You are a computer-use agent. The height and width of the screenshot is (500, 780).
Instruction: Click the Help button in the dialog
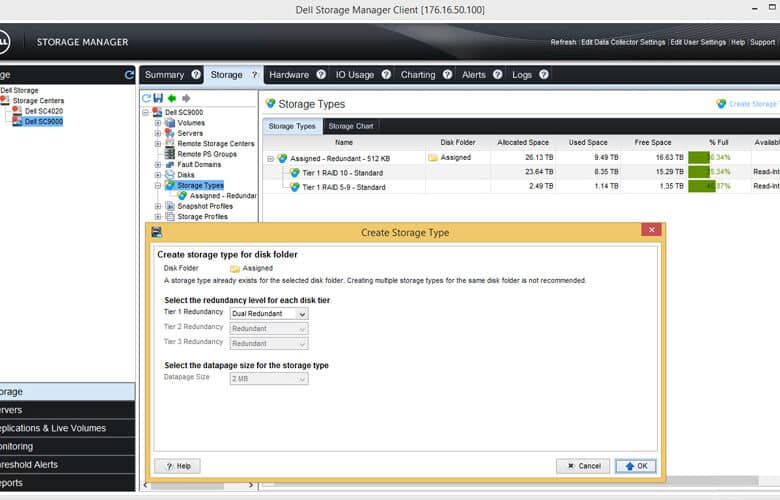click(178, 466)
